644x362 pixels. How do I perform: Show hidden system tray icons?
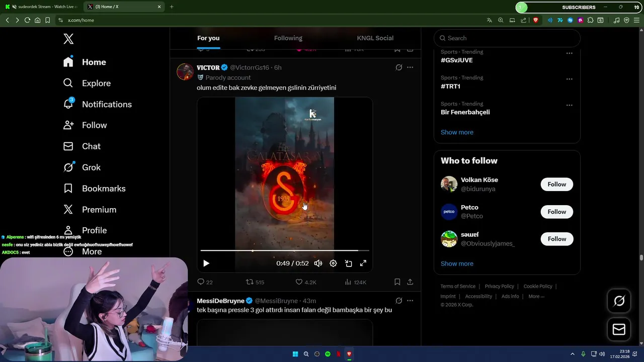pyautogui.click(x=572, y=354)
